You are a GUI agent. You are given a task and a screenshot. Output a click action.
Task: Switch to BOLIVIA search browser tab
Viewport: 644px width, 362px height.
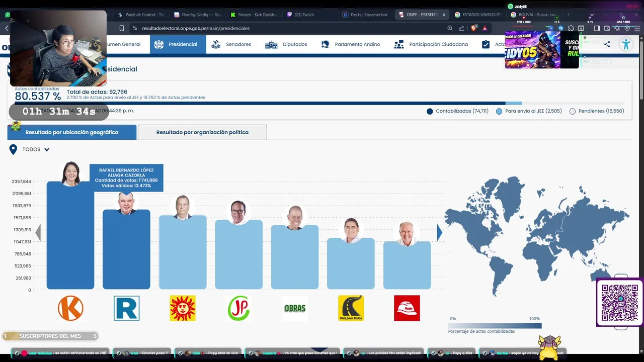[533, 15]
